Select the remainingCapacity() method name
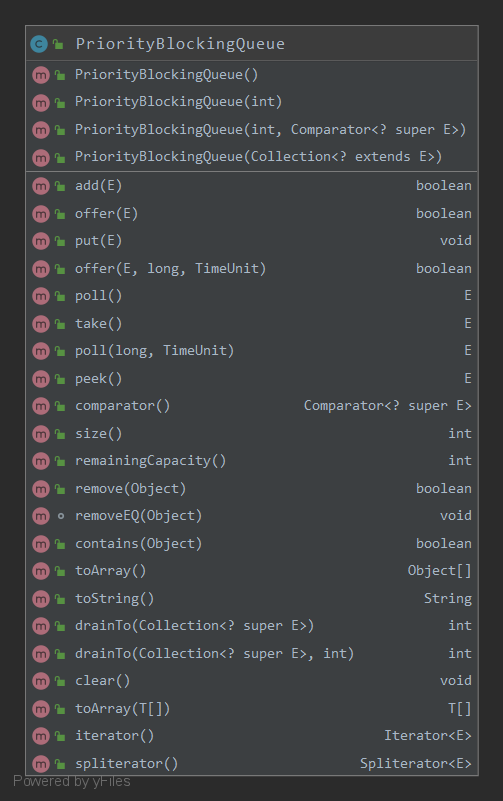 (151, 461)
